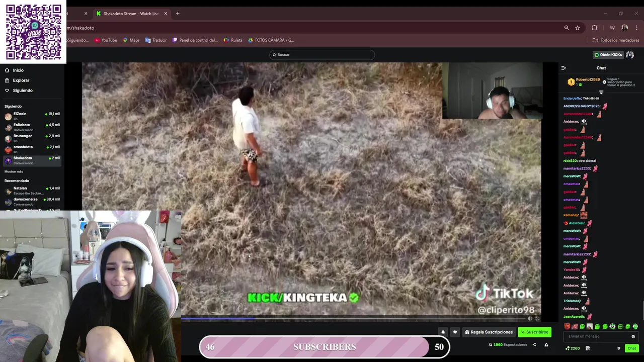This screenshot has height=362, width=644.
Task: Open the EsBebote channel in the sidebar
Action: tap(32, 127)
